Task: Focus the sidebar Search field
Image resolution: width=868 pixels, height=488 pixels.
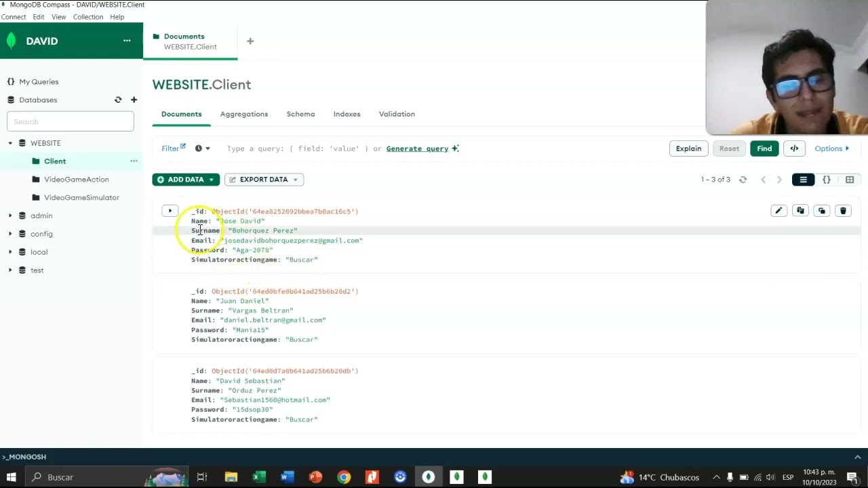Action: (71, 122)
